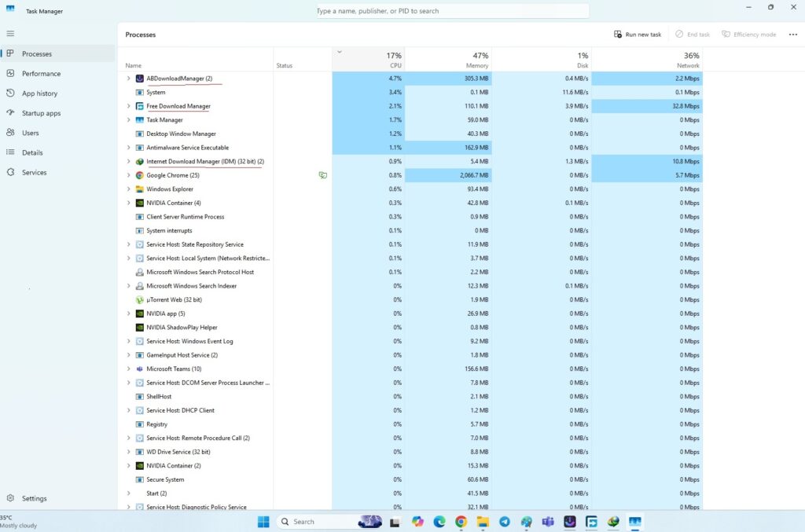
Task: Click the End task button
Action: (x=693, y=35)
